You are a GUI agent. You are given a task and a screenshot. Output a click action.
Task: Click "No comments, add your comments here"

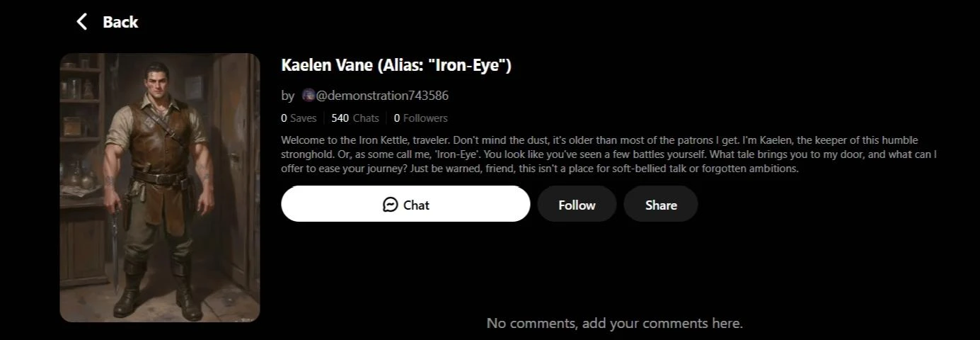[615, 324]
